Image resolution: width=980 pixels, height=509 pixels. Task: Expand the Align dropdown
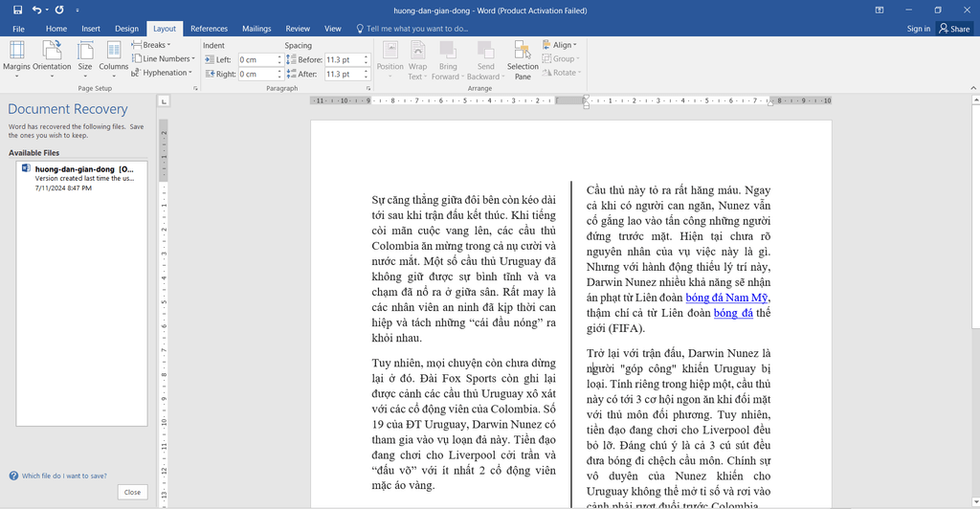560,45
